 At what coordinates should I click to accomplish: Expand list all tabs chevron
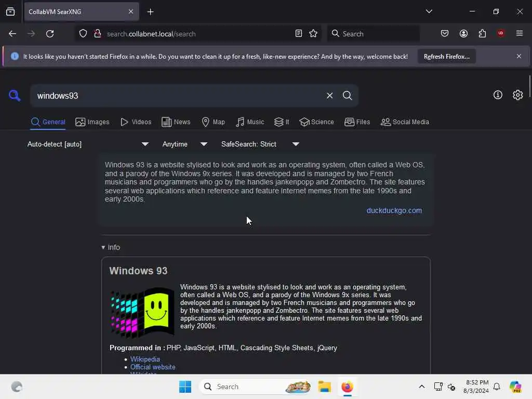429,11
